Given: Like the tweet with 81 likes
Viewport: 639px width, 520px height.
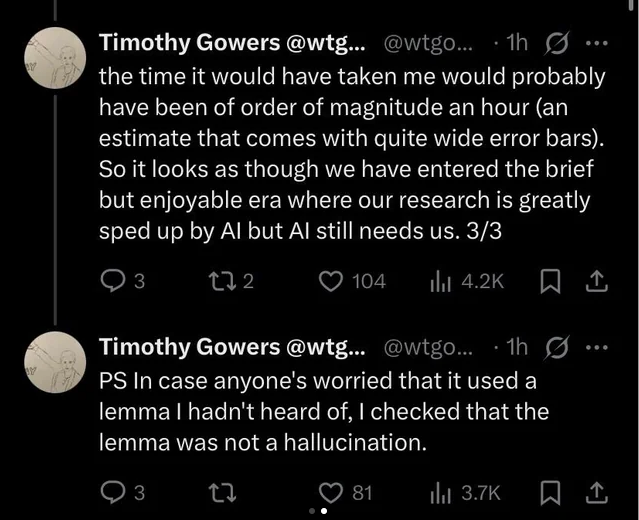Looking at the screenshot, I should point(331,491).
